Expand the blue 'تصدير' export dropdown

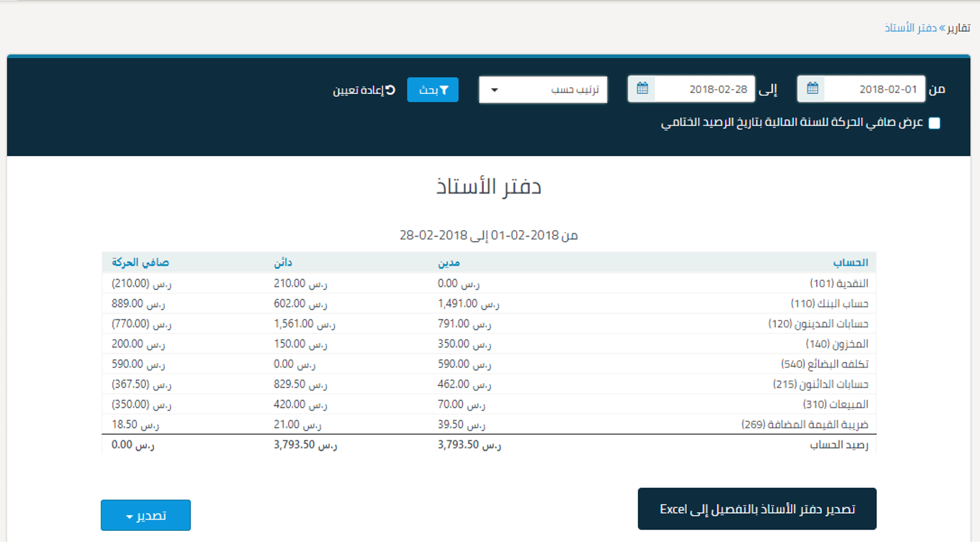146,516
